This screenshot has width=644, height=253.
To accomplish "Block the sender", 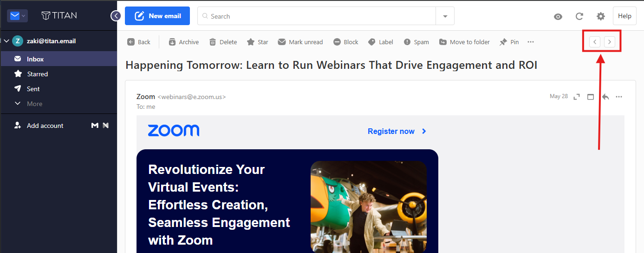I will coord(345,42).
